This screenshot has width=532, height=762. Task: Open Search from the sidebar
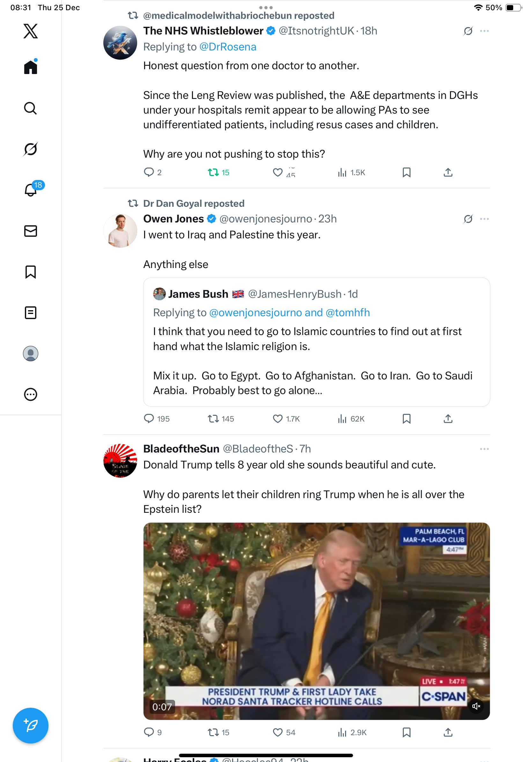click(x=31, y=108)
